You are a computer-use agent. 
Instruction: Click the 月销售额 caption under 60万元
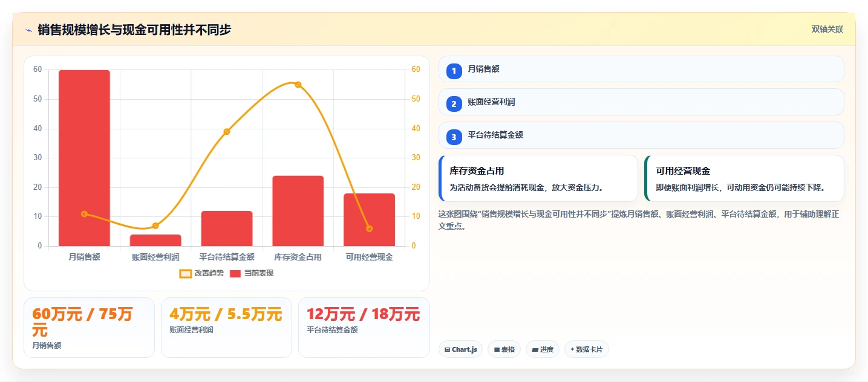(x=47, y=346)
